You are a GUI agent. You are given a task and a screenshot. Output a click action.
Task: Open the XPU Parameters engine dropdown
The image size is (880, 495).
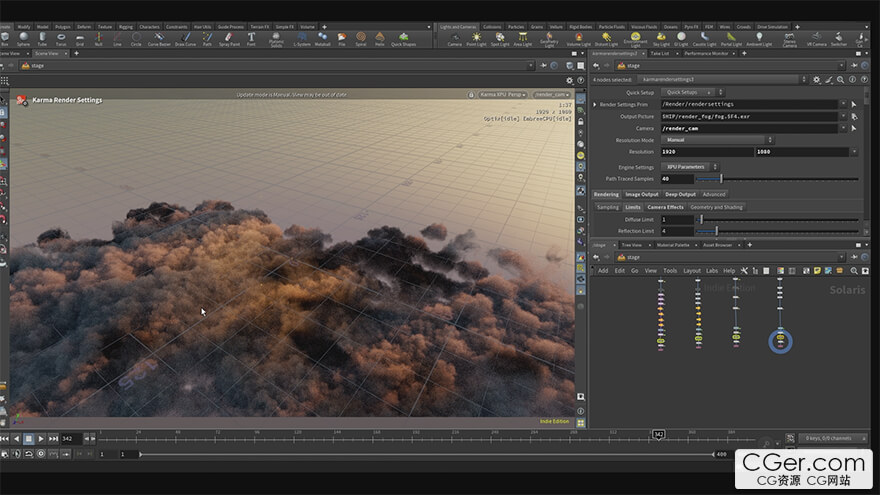[688, 167]
